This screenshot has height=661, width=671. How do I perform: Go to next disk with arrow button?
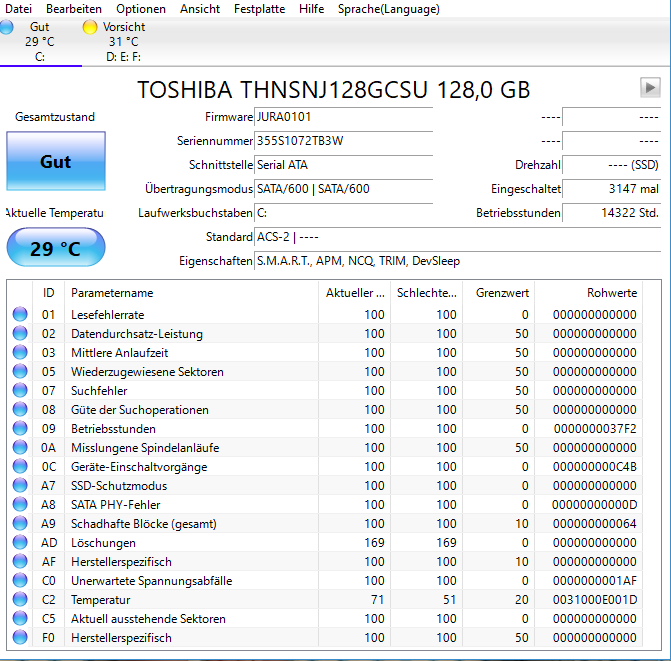(x=650, y=88)
